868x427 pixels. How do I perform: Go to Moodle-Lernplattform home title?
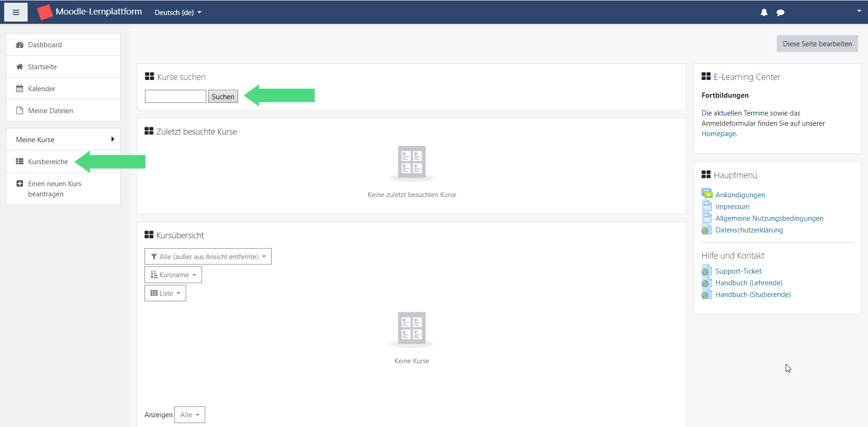99,12
